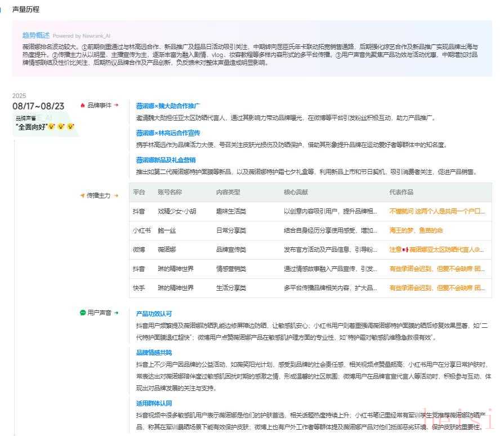Select the 薇诺娜 account cell in the 微博 row
This screenshot has height=436, width=504.
[167, 250]
